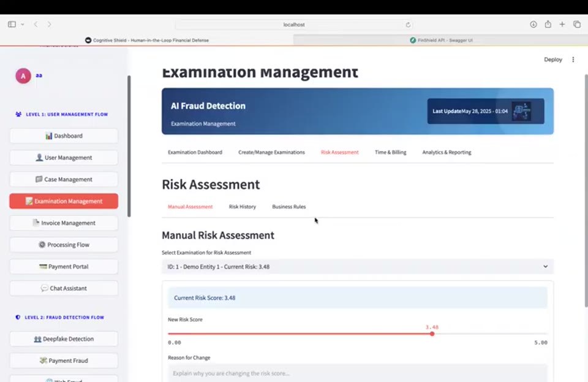This screenshot has width=588, height=382.
Task: Open Deepfake Detection in sidebar
Action: pyautogui.click(x=64, y=339)
